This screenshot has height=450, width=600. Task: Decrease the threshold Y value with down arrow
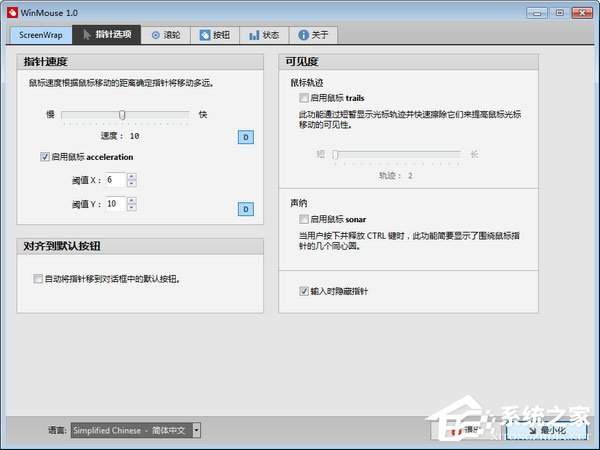point(131,208)
